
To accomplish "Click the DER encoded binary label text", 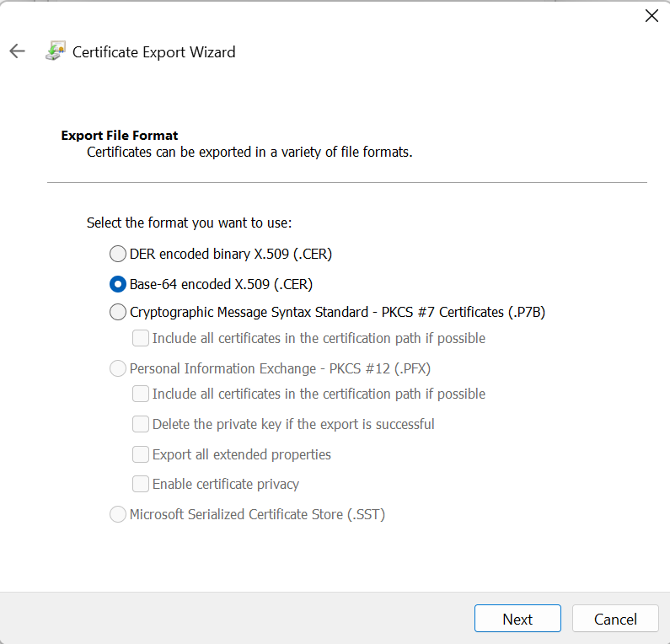I will click(x=231, y=255).
